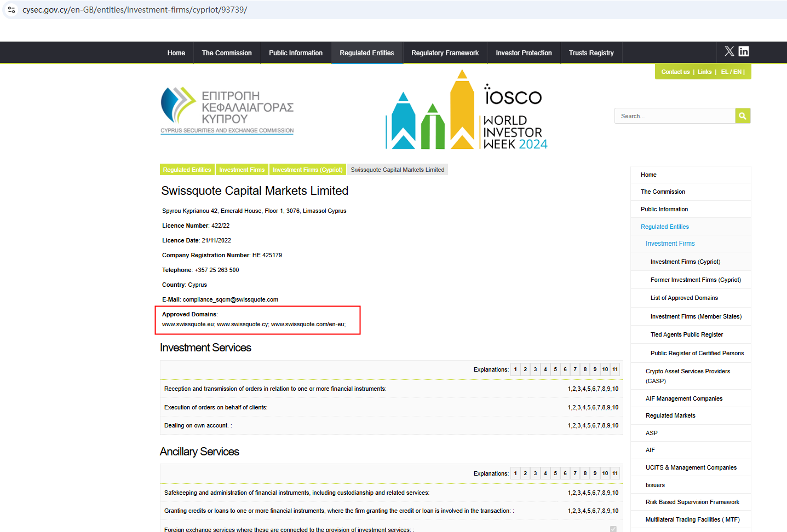Switch language via EL / EN link

(x=732, y=72)
